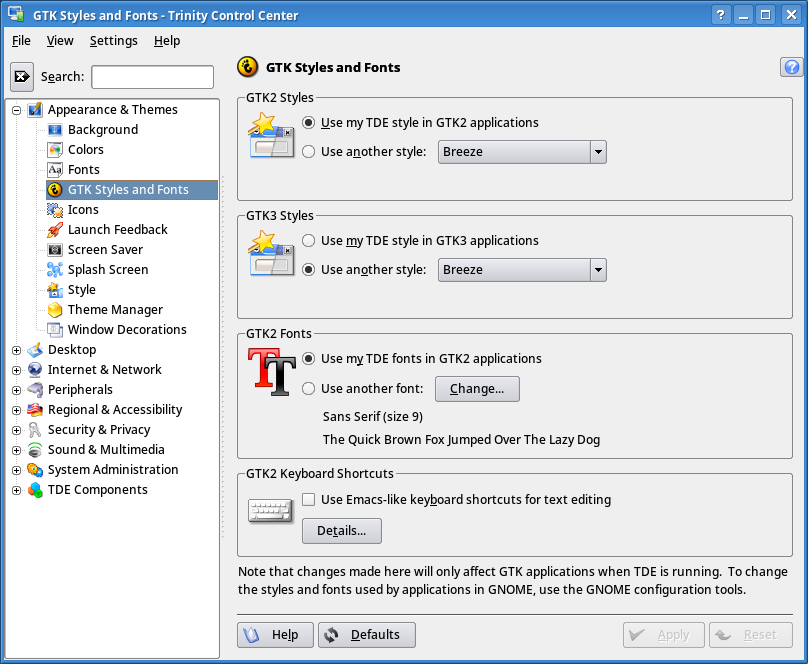Viewport: 808px width, 664px height.
Task: Click the Theme Manager icon
Action: [55, 309]
